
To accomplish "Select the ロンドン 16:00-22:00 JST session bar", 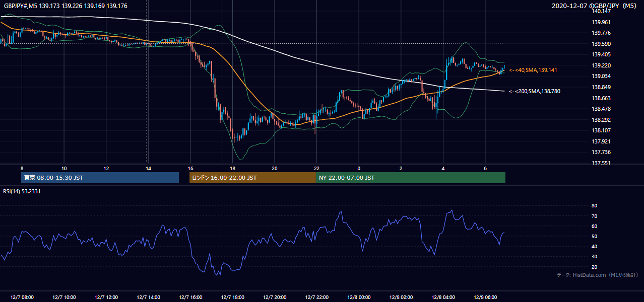I will tap(252, 178).
